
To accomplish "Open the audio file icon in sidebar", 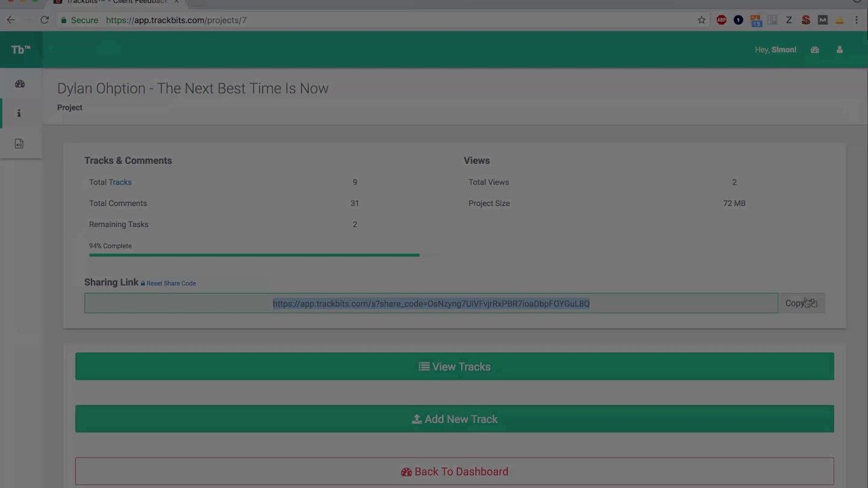I will pyautogui.click(x=19, y=144).
